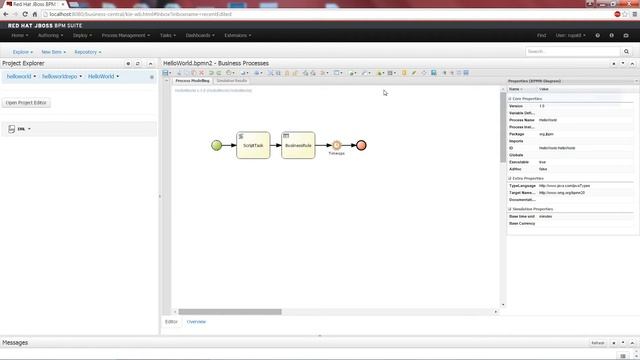
Task: Click the Package property row
Action: click(571, 134)
